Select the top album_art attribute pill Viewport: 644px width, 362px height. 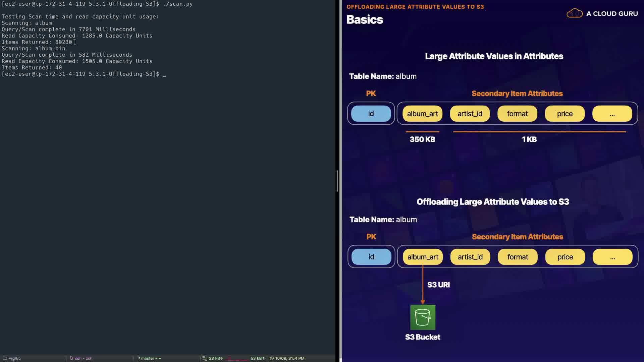point(422,114)
